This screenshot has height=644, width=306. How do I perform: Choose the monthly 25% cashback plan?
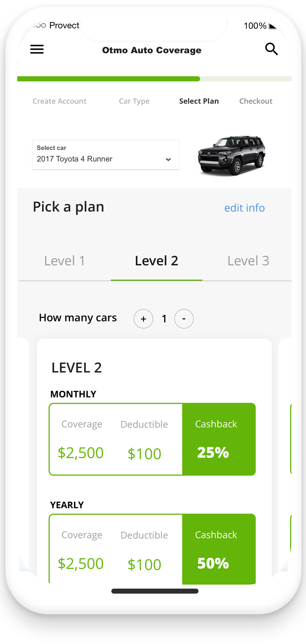pos(152,439)
